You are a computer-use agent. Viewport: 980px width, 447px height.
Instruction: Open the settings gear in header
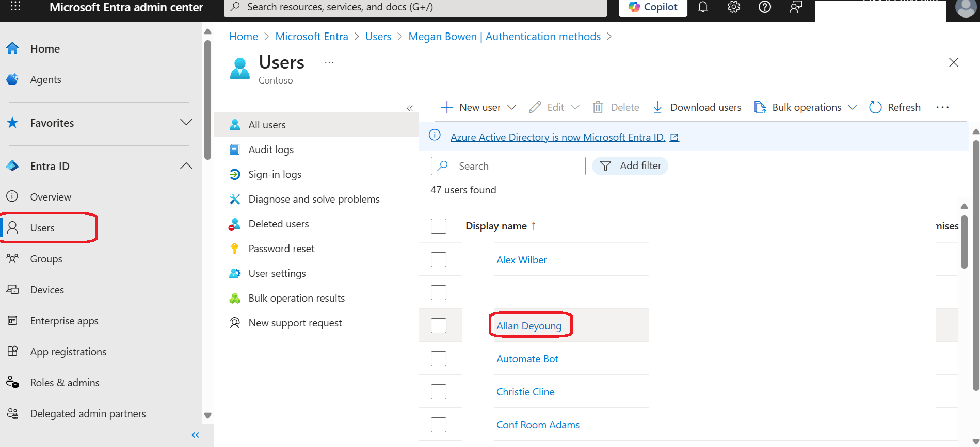734,7
